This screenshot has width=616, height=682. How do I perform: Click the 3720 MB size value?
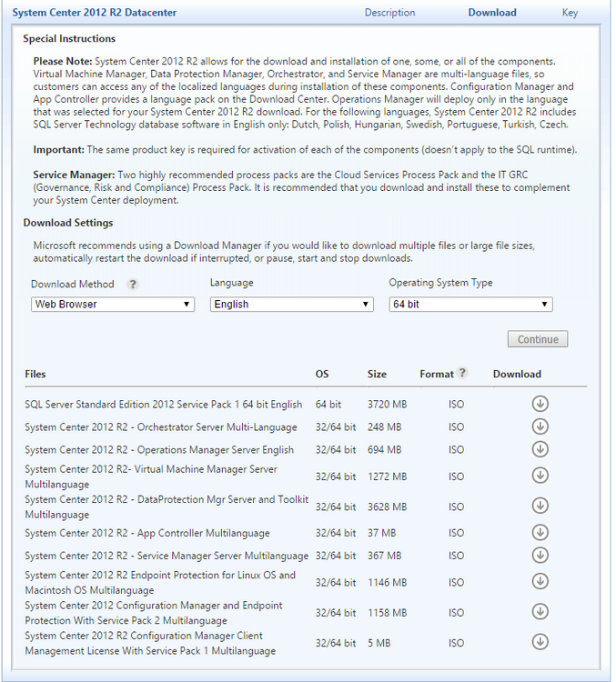tap(387, 405)
